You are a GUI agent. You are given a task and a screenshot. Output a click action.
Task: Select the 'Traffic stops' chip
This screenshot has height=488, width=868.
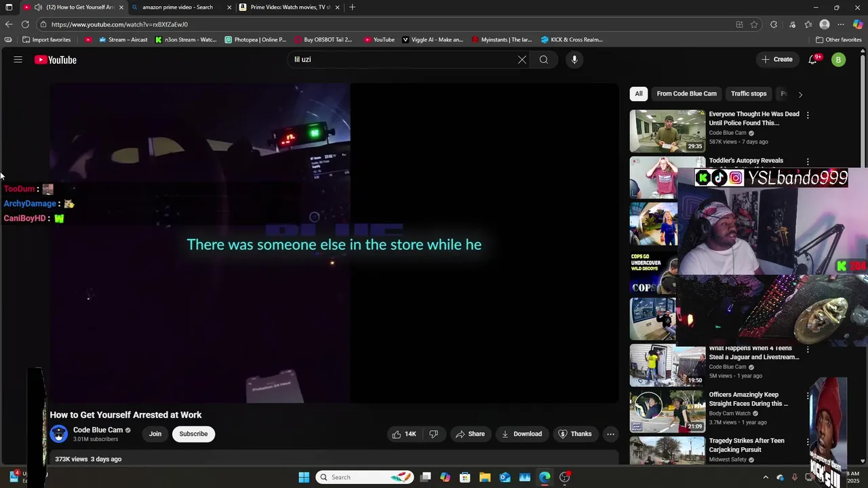pos(749,94)
